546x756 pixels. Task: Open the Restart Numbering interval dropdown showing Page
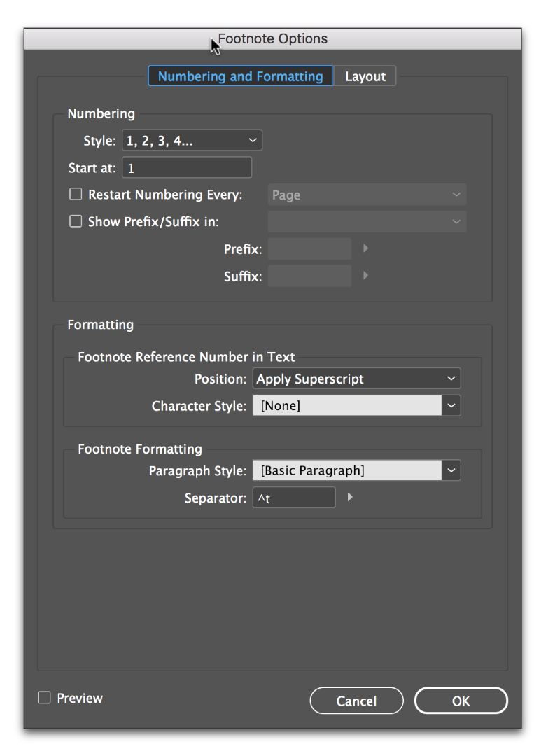coord(367,194)
